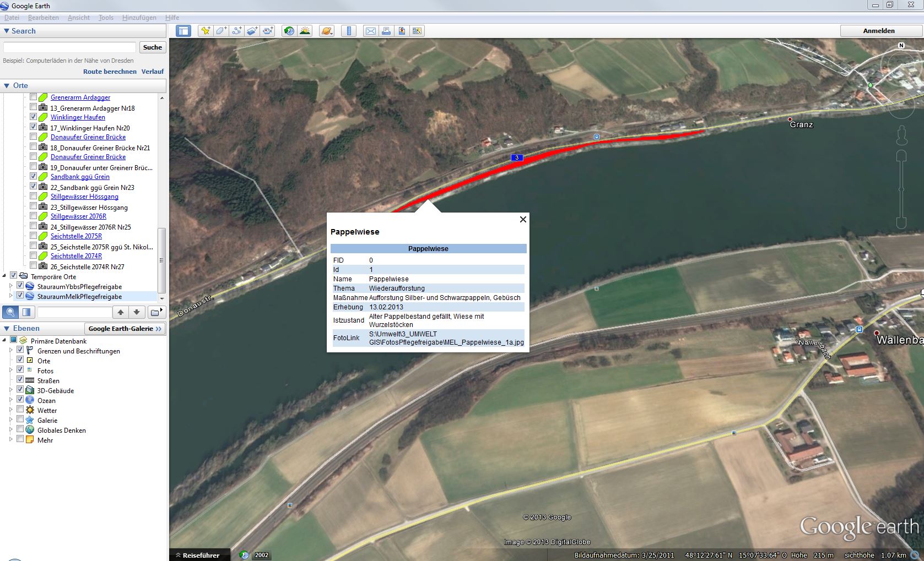
Task: Expand the Mehr layer node
Action: pos(11,439)
